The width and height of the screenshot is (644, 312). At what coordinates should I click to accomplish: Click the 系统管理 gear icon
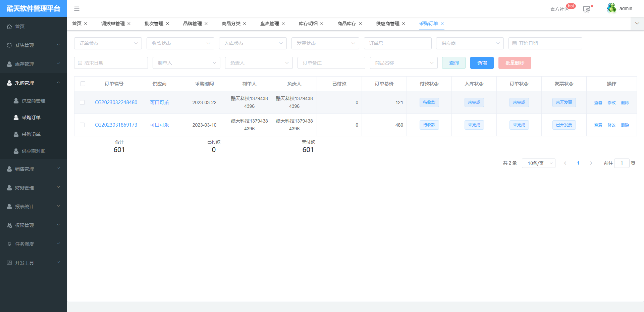point(9,45)
